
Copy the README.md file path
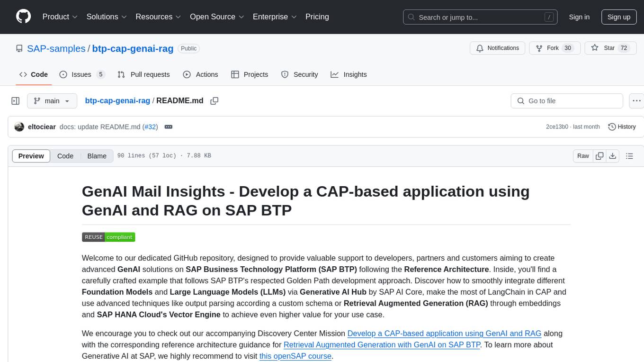[x=214, y=101]
